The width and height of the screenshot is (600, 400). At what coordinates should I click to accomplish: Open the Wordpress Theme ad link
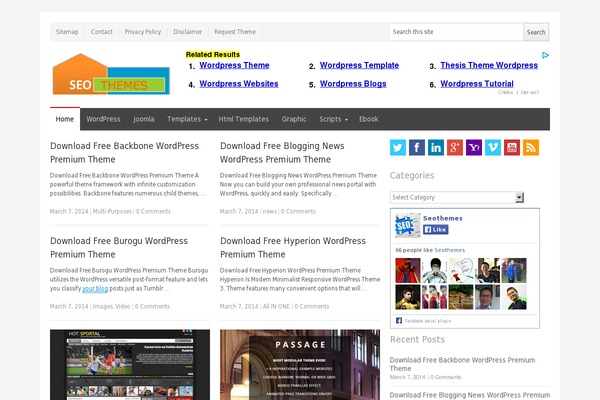pos(234,65)
